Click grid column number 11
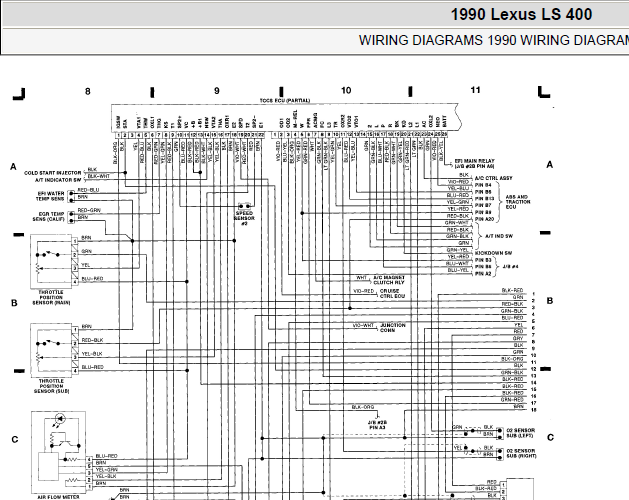 point(475,90)
